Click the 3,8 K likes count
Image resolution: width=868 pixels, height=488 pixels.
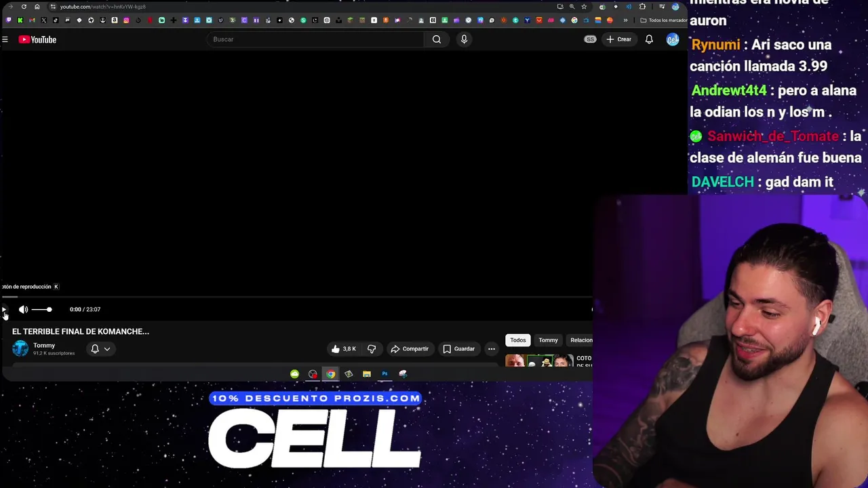[349, 349]
